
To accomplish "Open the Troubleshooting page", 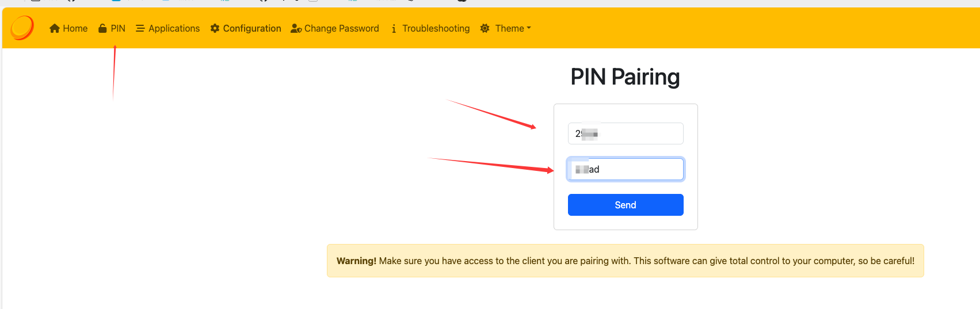I will pyautogui.click(x=436, y=28).
